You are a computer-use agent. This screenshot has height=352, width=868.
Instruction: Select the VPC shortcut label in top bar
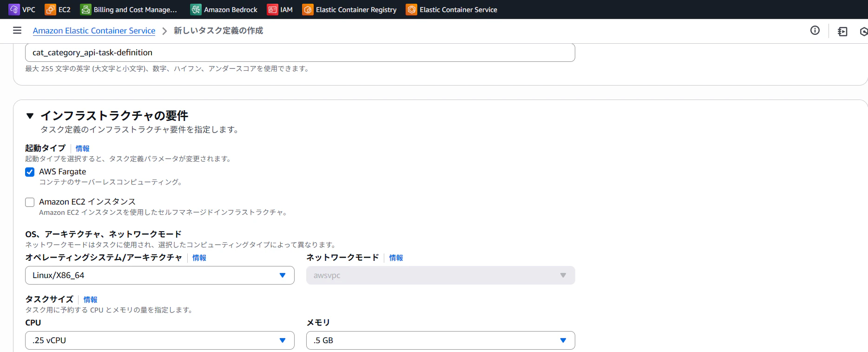point(29,10)
